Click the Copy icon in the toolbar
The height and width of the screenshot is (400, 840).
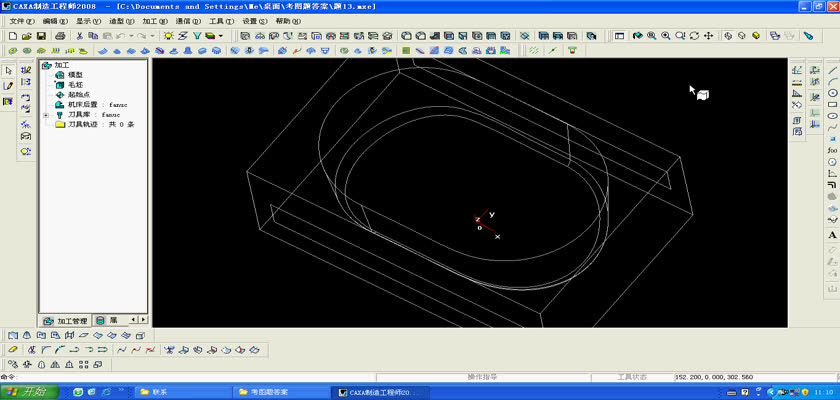pyautogui.click(x=93, y=36)
